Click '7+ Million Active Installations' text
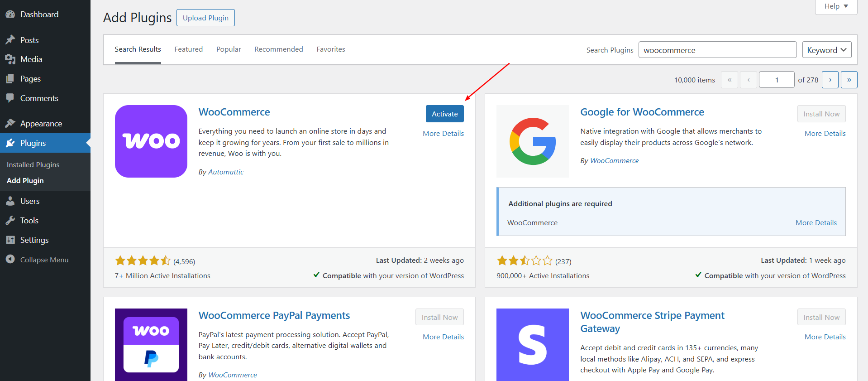Screen dimensions: 868x381 tap(162, 276)
